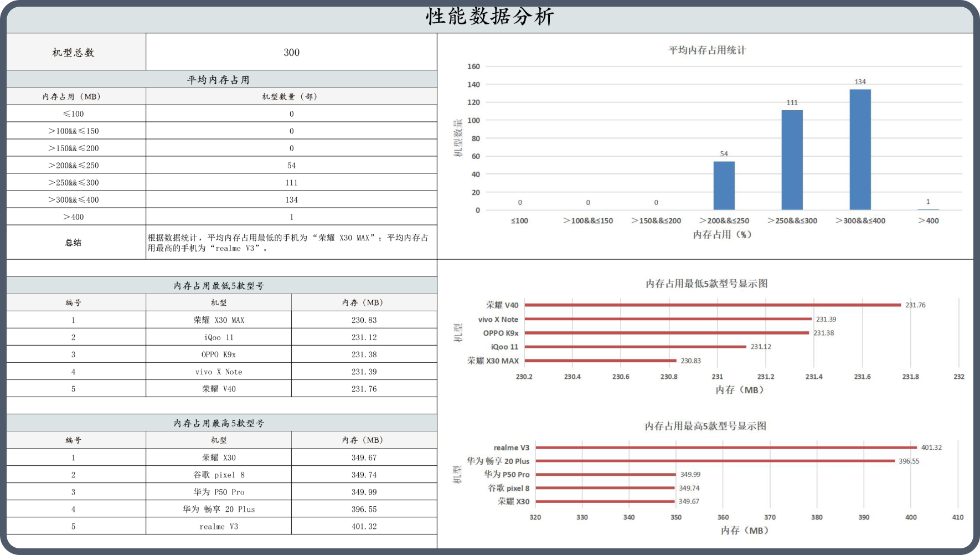This screenshot has height=555, width=980.
Task: Click the 平均内存占用统计 chart title
Action: 707,50
